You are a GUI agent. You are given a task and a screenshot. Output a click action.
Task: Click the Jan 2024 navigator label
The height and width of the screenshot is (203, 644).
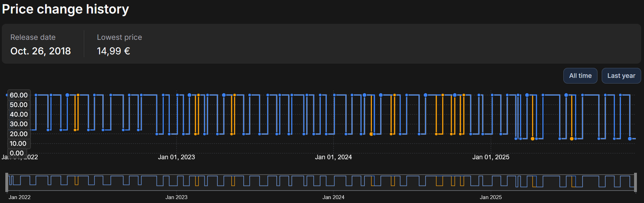333,197
